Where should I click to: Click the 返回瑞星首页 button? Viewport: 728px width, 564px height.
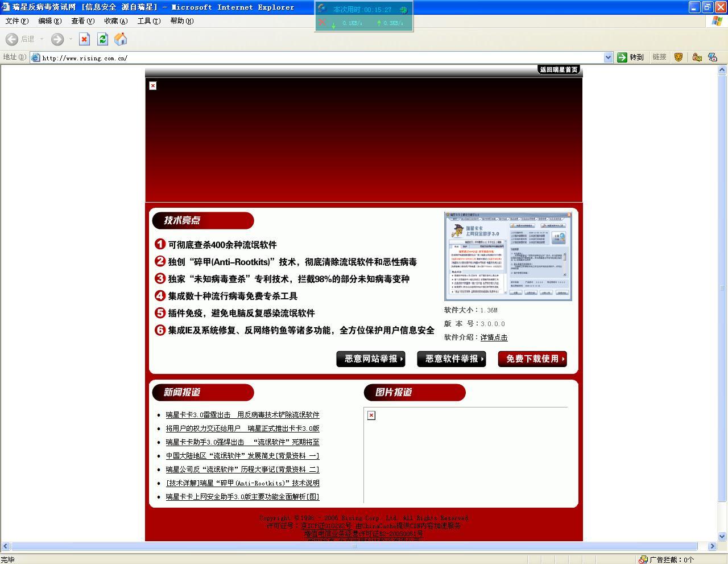tap(559, 70)
